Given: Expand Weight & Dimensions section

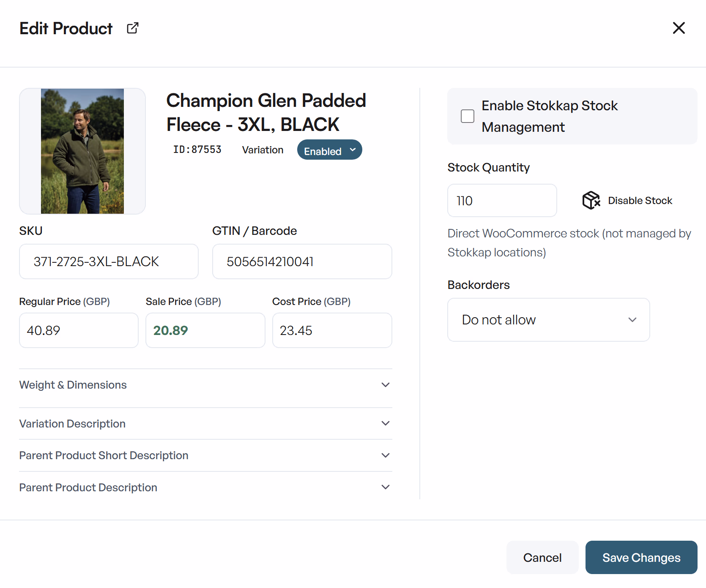Looking at the screenshot, I should 205,385.
